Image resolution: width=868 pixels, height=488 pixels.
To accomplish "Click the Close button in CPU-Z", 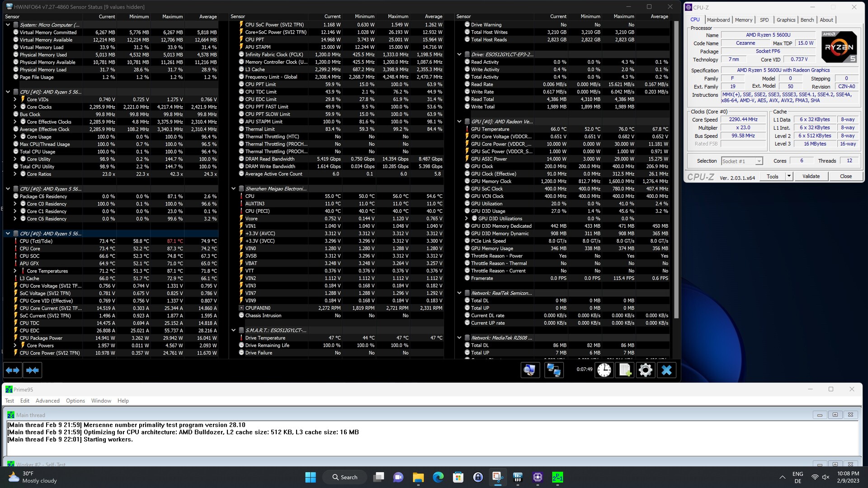I will tap(845, 176).
